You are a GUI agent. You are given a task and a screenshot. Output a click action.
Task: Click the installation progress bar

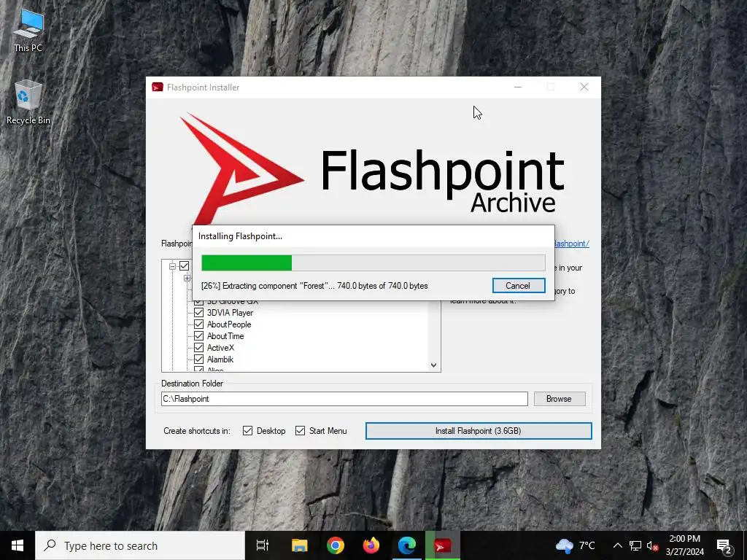click(373, 262)
